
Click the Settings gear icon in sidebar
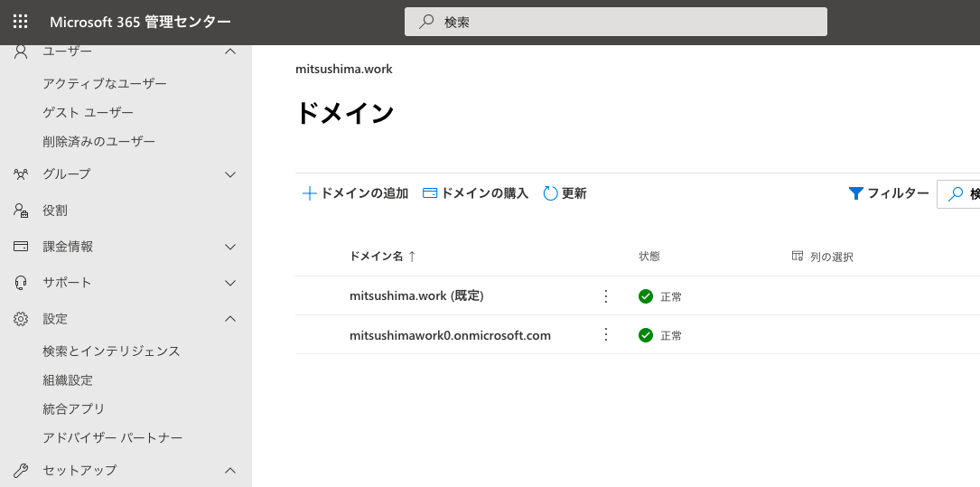[x=21, y=319]
